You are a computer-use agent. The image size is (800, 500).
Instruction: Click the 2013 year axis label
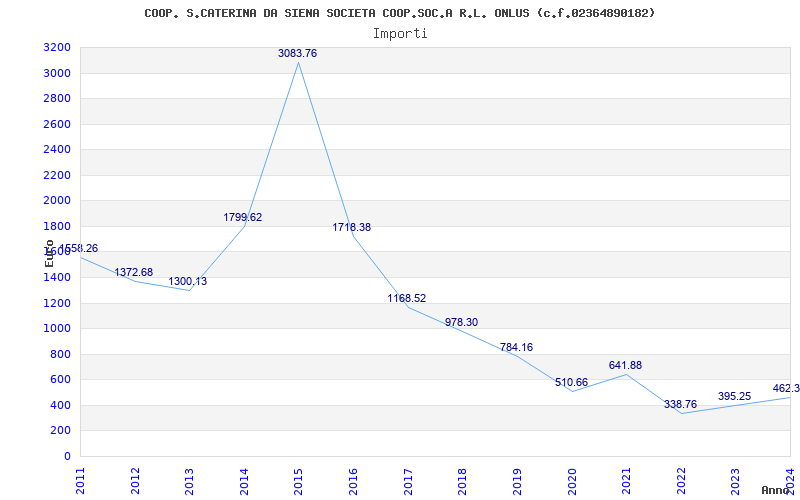tap(189, 481)
